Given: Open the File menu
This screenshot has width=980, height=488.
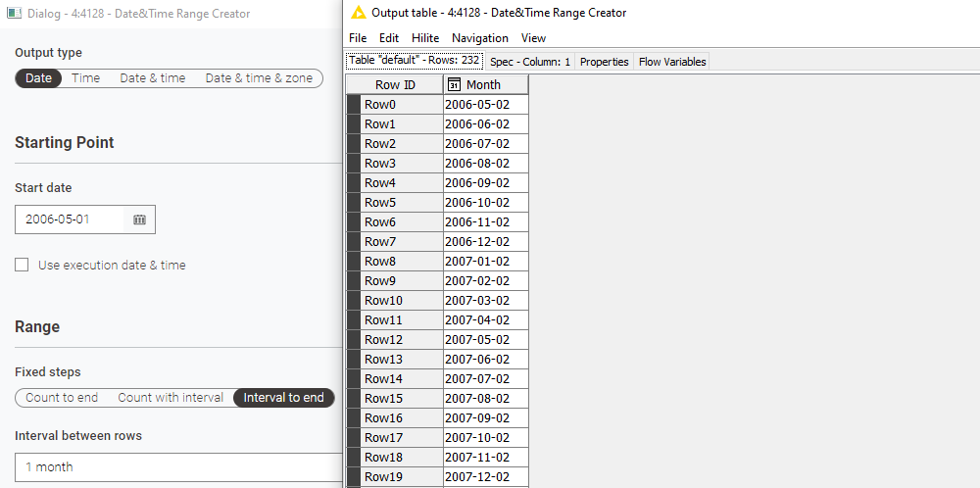Looking at the screenshot, I should pyautogui.click(x=358, y=38).
